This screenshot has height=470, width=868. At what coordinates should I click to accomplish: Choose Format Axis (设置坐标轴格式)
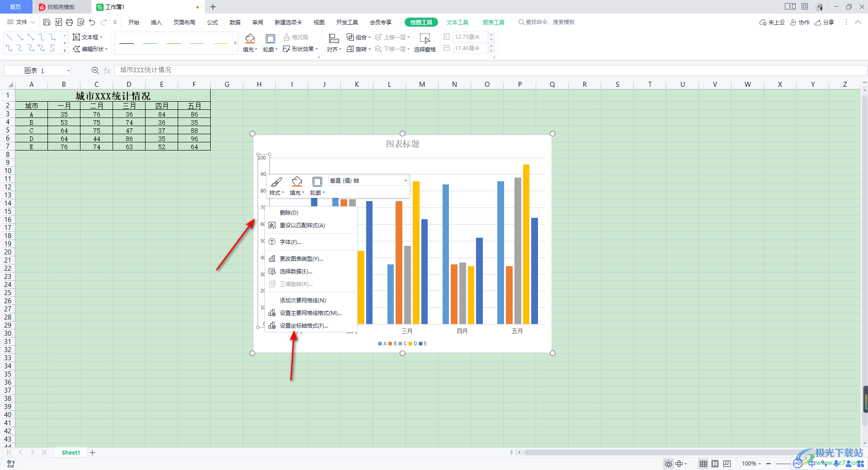311,325
